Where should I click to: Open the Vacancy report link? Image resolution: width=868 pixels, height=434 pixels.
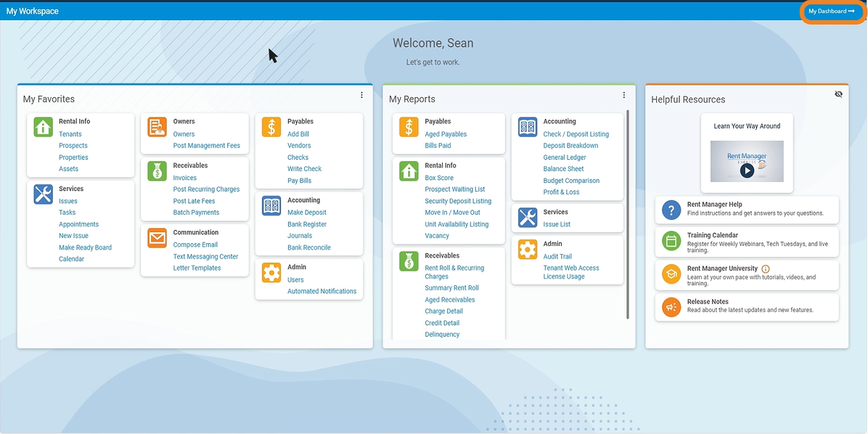coord(437,235)
